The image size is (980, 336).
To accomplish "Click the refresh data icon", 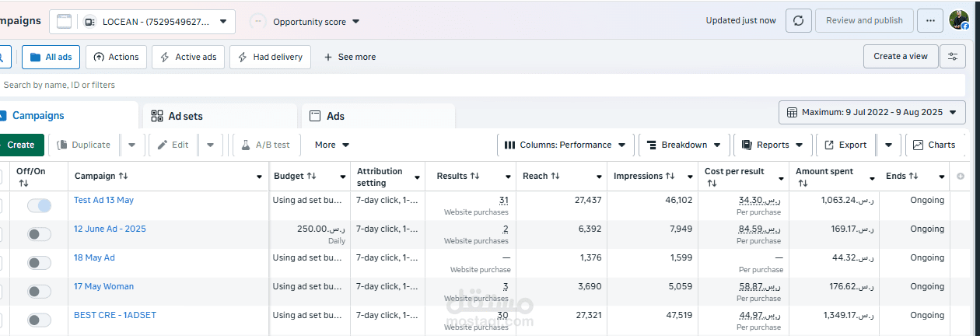I will pyautogui.click(x=798, y=21).
